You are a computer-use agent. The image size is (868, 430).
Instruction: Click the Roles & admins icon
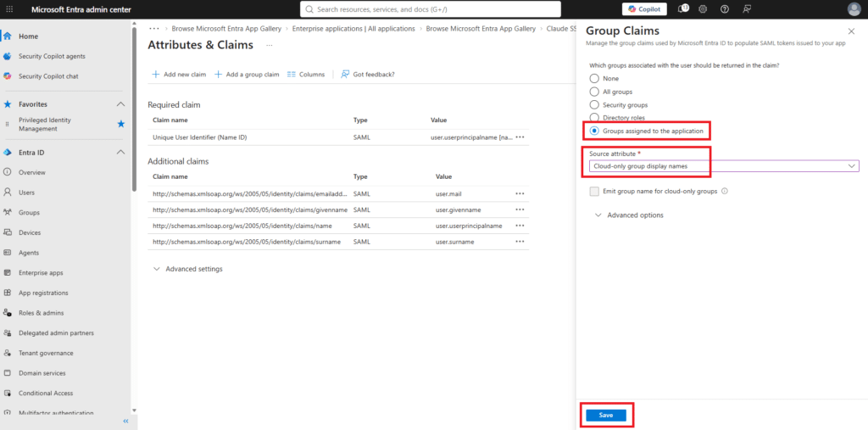coord(8,312)
